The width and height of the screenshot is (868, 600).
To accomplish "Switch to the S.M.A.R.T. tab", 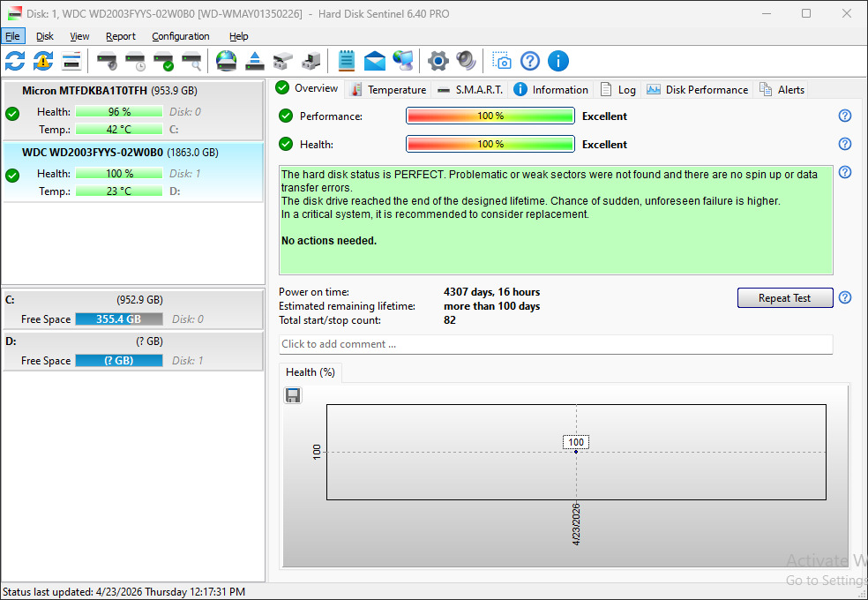I will [x=469, y=90].
